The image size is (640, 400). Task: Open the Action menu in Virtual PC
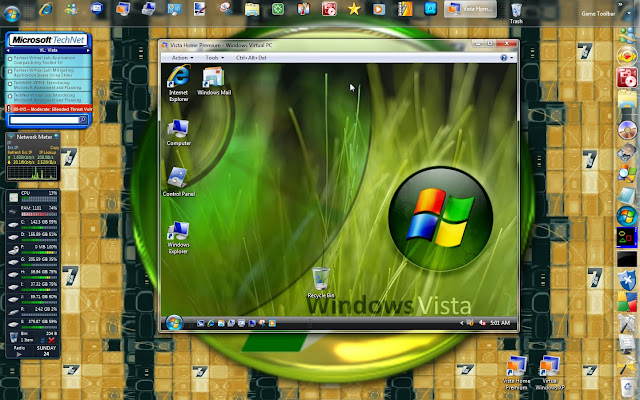click(x=182, y=58)
